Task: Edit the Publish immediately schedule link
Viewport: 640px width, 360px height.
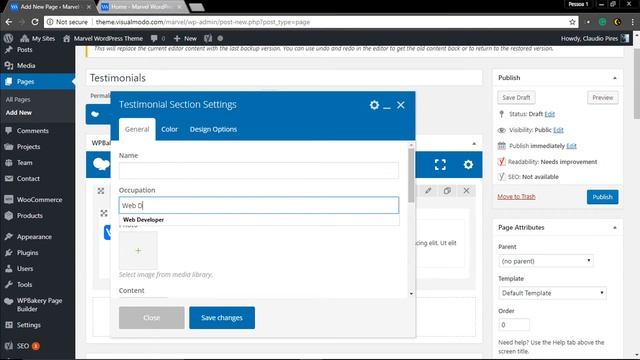Action: coord(571,146)
